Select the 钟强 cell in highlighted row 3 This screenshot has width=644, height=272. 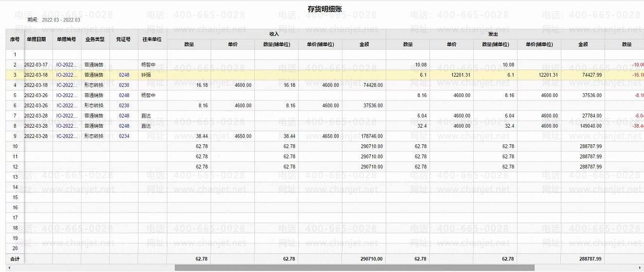click(x=146, y=75)
